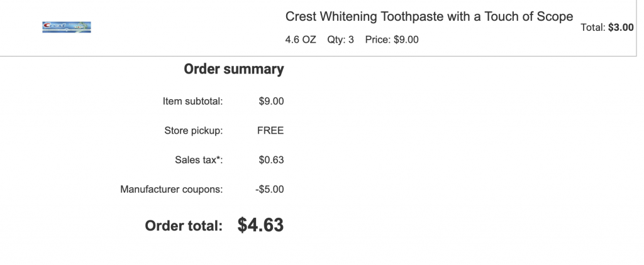Click the word Crest in product title
Screen dimensions: 644x265
(301, 17)
